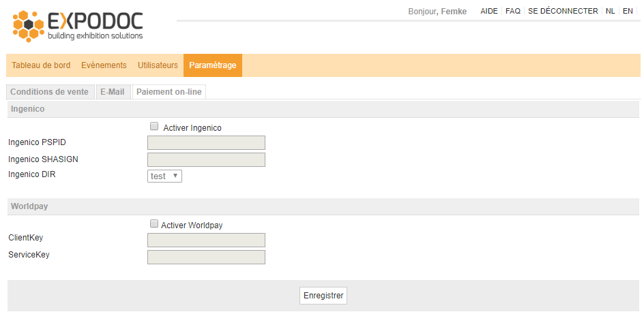The width and height of the screenshot is (644, 312).
Task: Switch to Conditions de vente tab
Action: (x=50, y=92)
